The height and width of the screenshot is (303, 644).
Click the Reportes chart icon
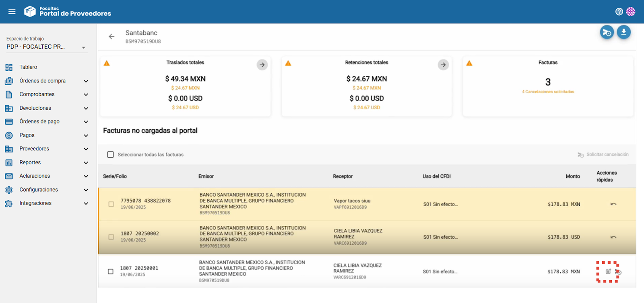(x=9, y=163)
